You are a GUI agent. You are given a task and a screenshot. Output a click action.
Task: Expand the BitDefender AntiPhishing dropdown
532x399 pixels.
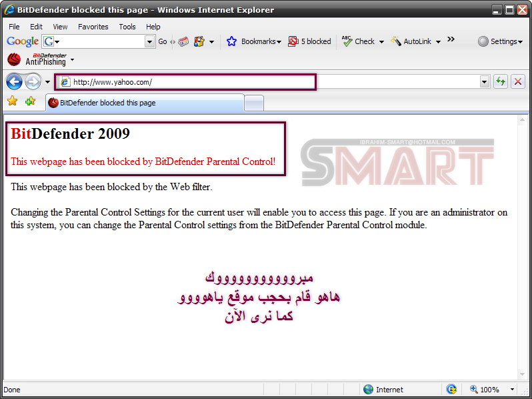pyautogui.click(x=72, y=60)
